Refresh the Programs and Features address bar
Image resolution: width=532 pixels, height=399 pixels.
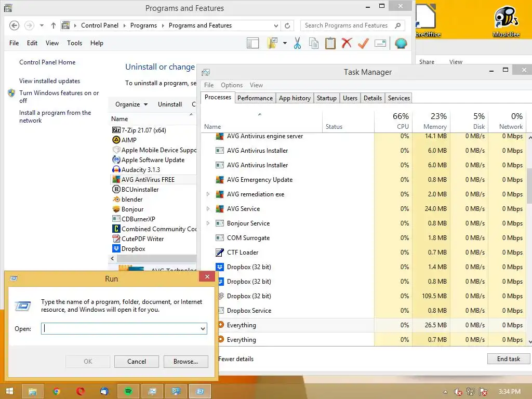pos(287,25)
